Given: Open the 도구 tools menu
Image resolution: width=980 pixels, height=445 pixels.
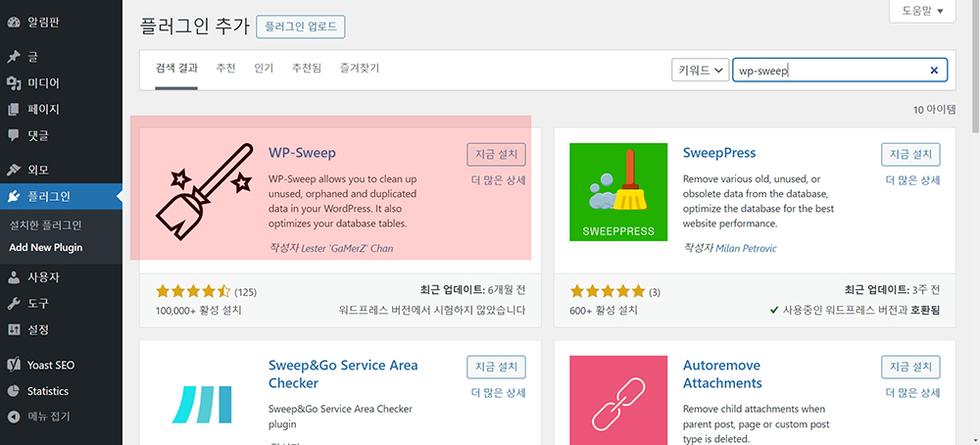Looking at the screenshot, I should 61,304.
